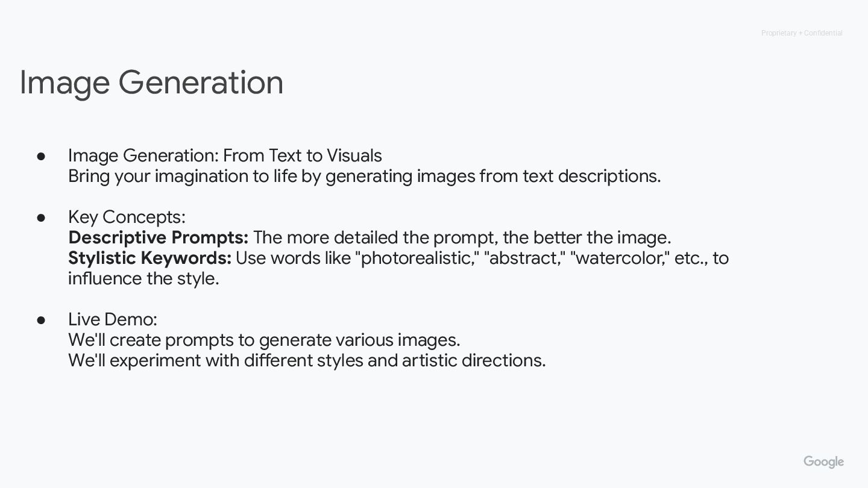
Task: Click the 'Bring your imagination to life' sentence
Action: [365, 176]
